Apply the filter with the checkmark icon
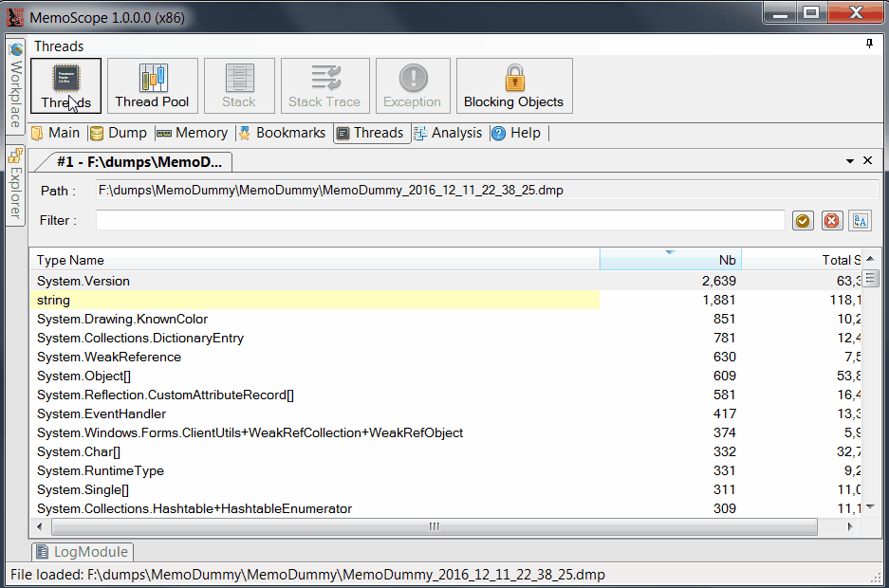Viewport: 889px width, 588px height. (803, 220)
